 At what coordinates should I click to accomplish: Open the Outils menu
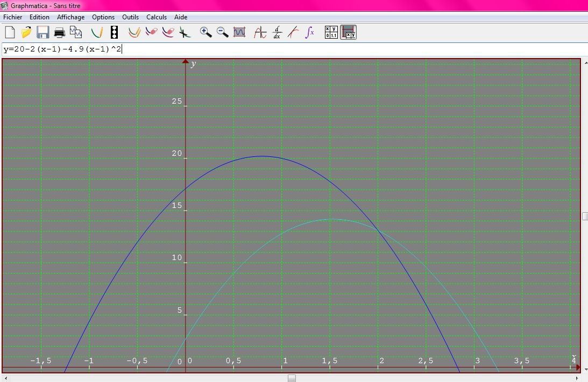(x=130, y=17)
